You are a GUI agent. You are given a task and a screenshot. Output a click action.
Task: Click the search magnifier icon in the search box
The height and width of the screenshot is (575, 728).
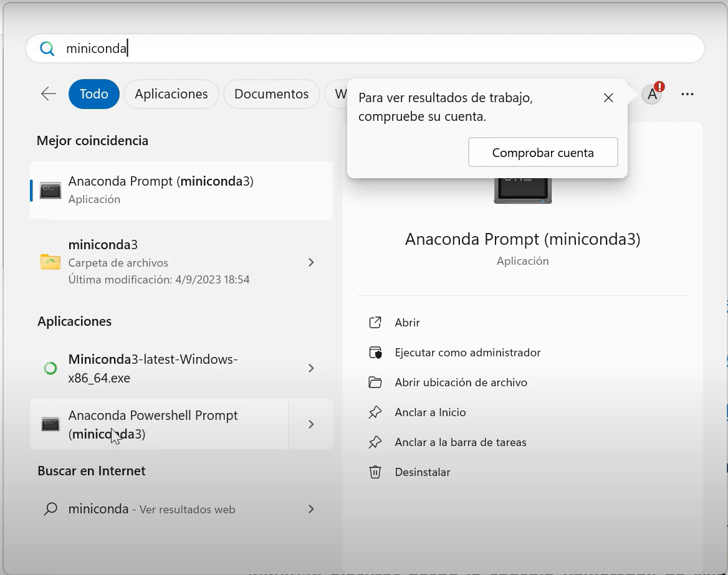(x=47, y=48)
